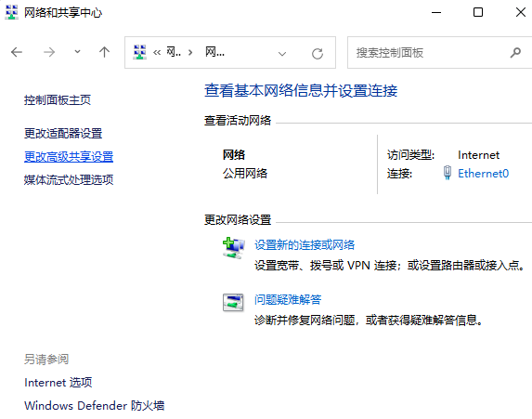
Task: Click the new connection setup icon
Action: point(233,248)
